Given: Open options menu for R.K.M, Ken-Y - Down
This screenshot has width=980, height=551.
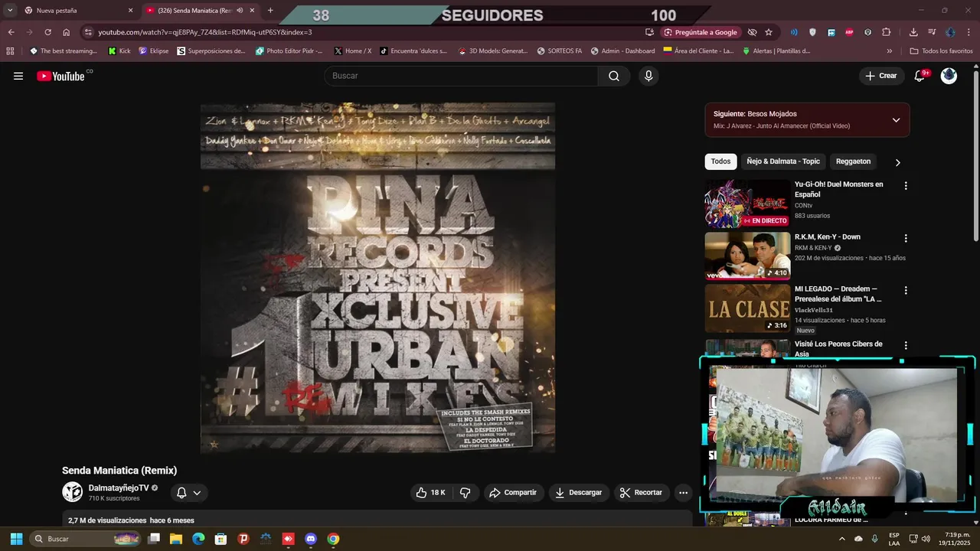Looking at the screenshot, I should [906, 238].
